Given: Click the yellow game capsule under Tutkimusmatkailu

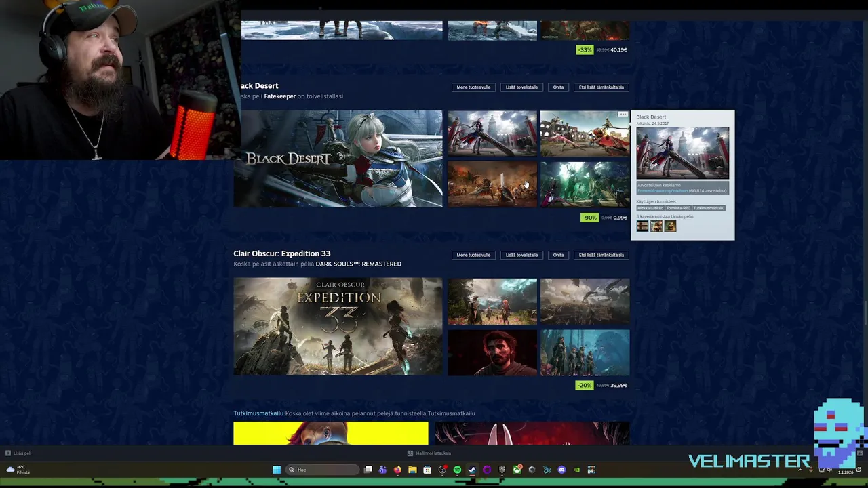Looking at the screenshot, I should pos(331,433).
